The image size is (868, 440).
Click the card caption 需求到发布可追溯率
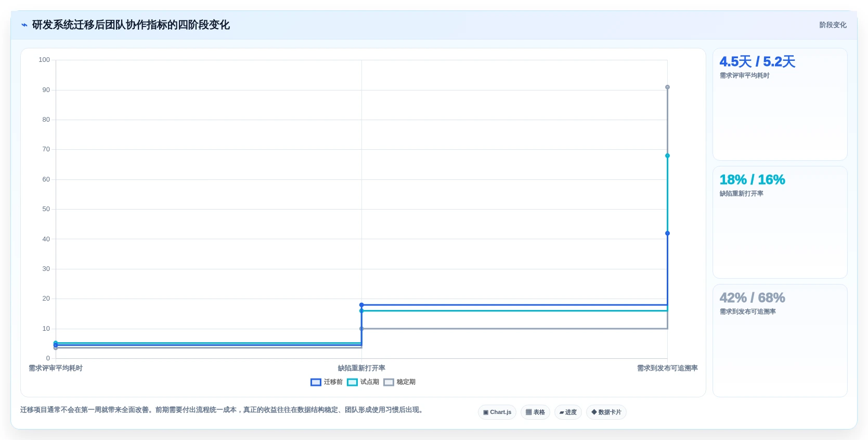(747, 312)
